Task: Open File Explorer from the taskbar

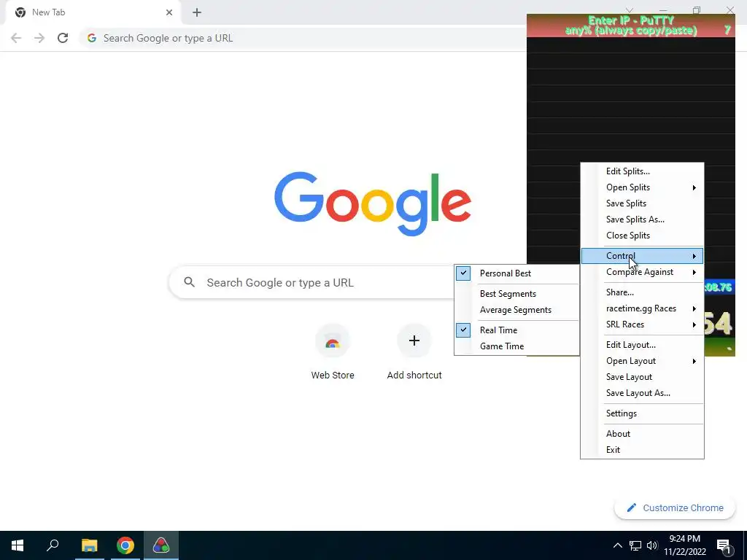Action: click(x=89, y=545)
